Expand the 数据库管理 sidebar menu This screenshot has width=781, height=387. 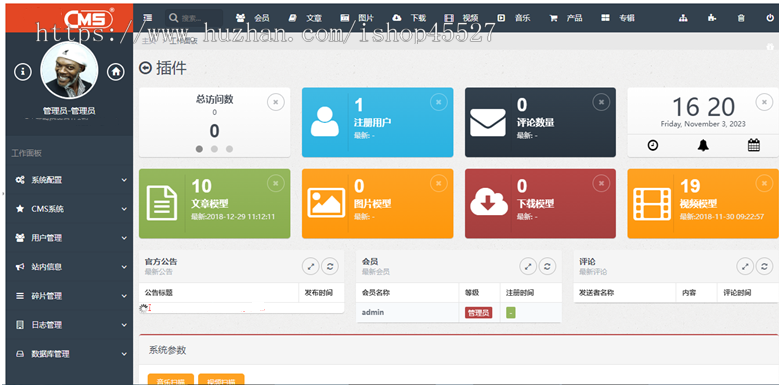point(69,354)
